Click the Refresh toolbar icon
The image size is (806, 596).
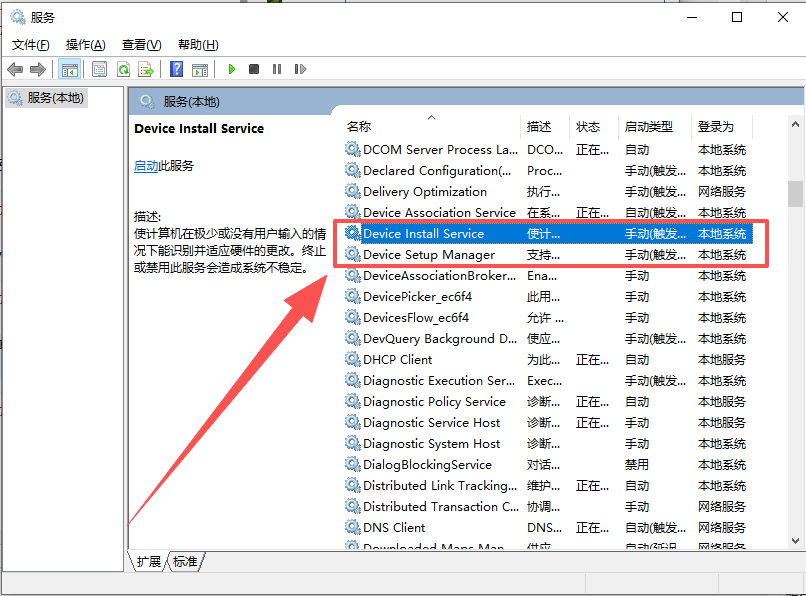point(123,69)
